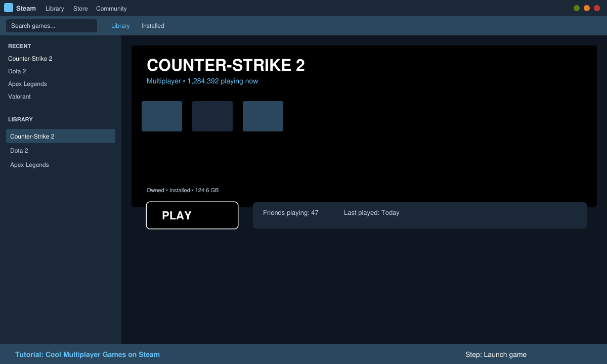The image size is (607, 364).
Task: Click the orange window control dot
Action: tap(587, 8)
